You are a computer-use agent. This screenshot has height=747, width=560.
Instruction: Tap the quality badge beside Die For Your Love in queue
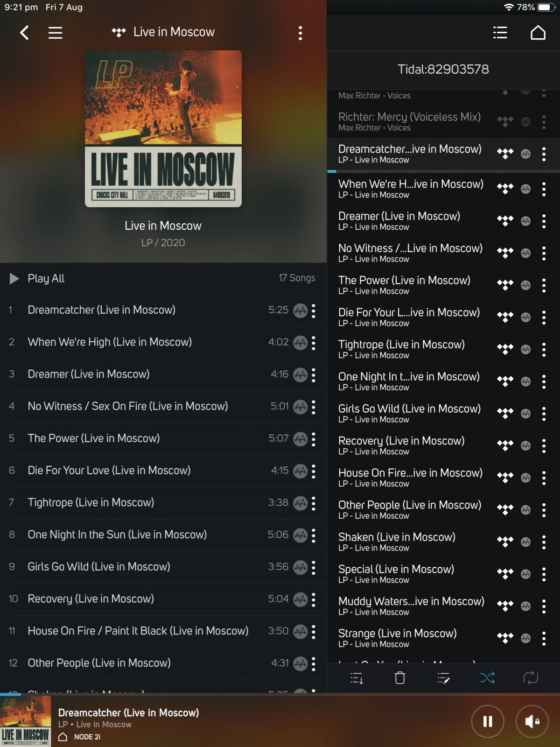[526, 317]
